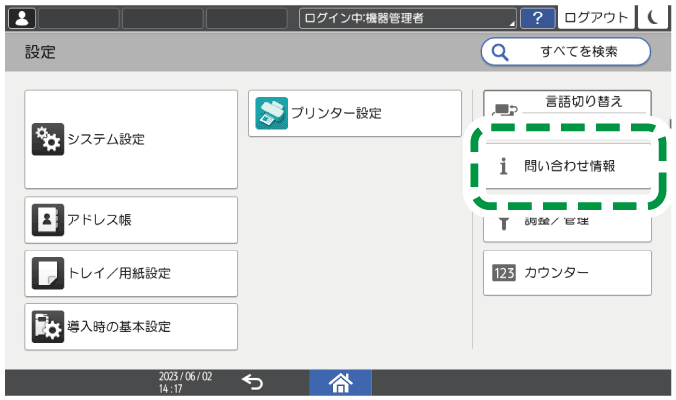Screen dimensions: 676x400
Task: Tap the address book icon
Action: (x=48, y=220)
